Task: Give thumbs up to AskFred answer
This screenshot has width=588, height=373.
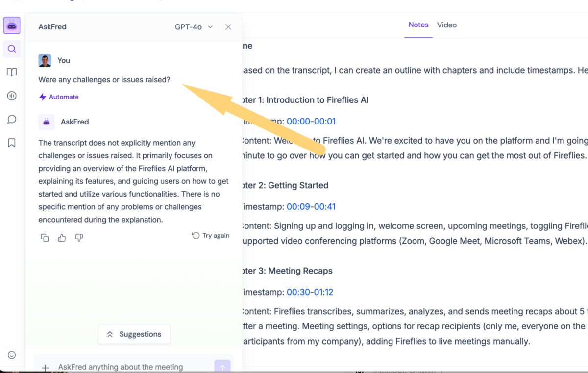Action: pyautogui.click(x=62, y=238)
